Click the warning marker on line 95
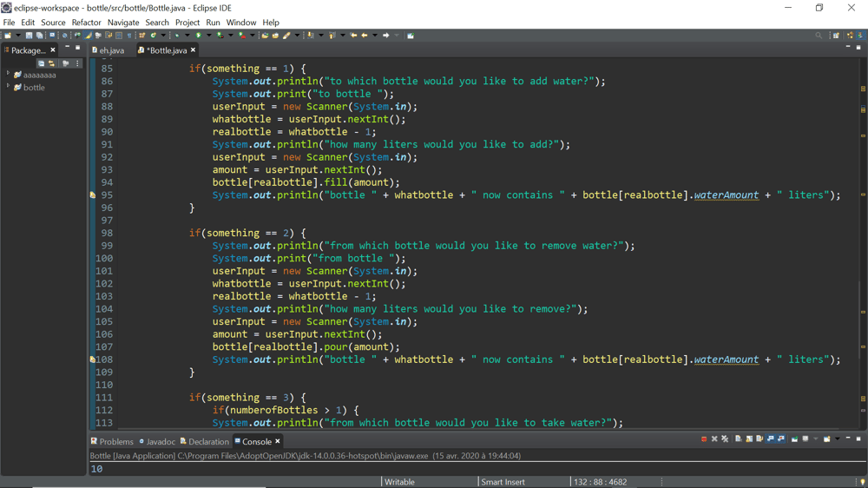Image resolution: width=868 pixels, height=488 pixels. pyautogui.click(x=93, y=195)
